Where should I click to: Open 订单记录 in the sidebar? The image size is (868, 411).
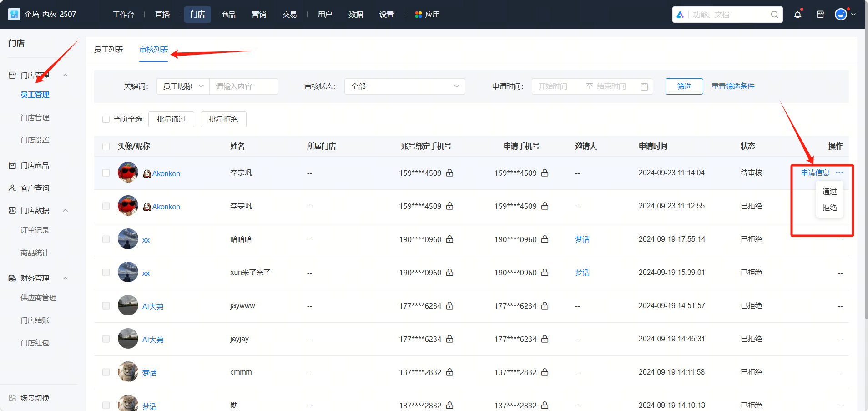pyautogui.click(x=35, y=230)
